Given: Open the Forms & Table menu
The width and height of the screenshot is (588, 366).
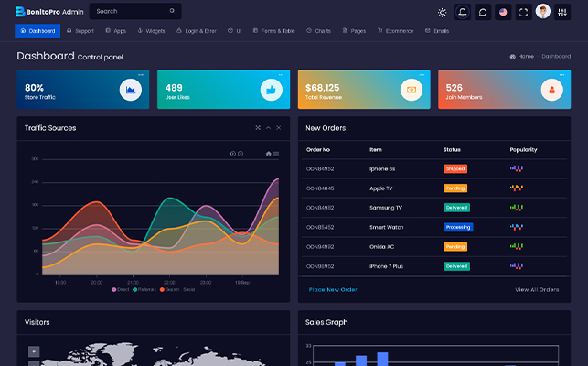Looking at the screenshot, I should tap(273, 31).
